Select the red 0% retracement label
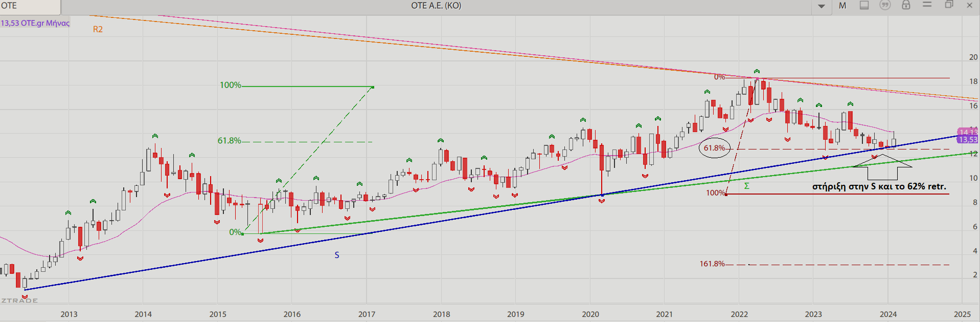Viewport: 980px width, 322px height. coord(719,77)
